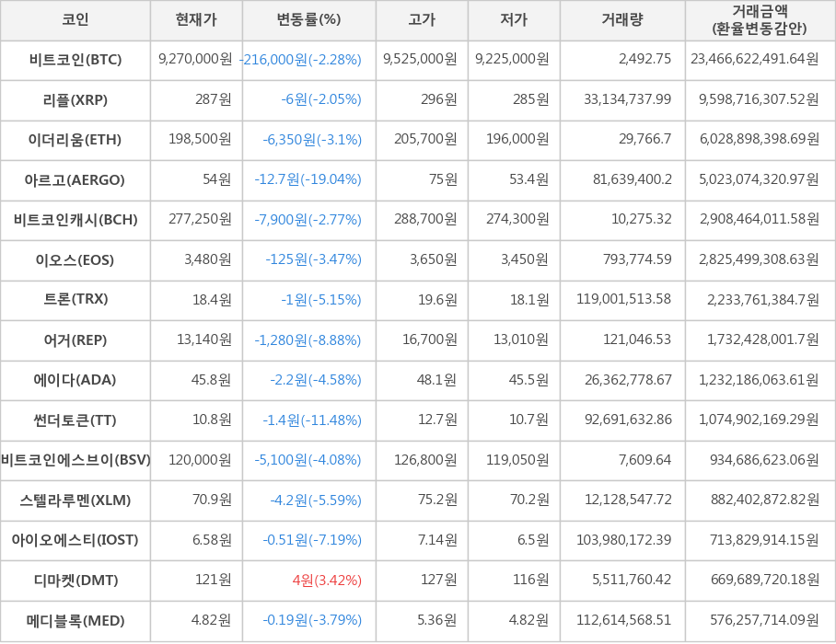Click the 거래량 column header
The image size is (836, 644).
(622, 20)
